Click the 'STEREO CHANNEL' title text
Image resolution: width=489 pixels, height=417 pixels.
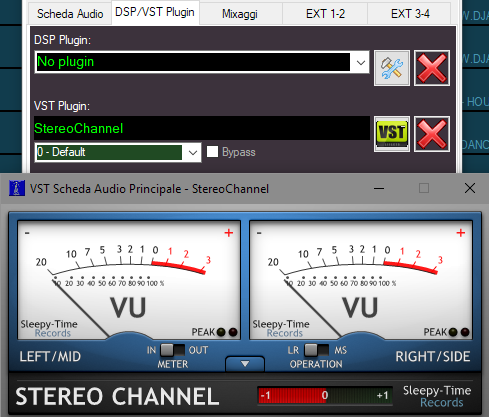tap(117, 396)
